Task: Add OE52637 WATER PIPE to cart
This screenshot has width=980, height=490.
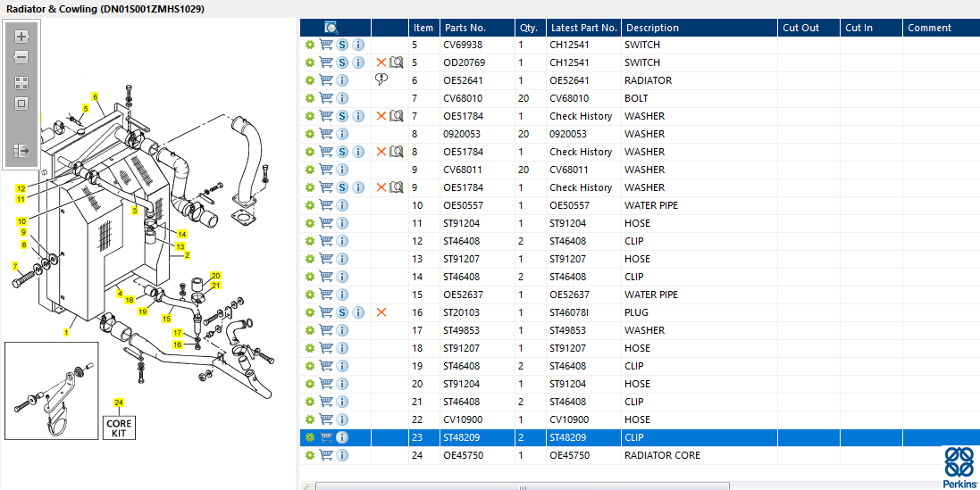Action: pos(326,295)
